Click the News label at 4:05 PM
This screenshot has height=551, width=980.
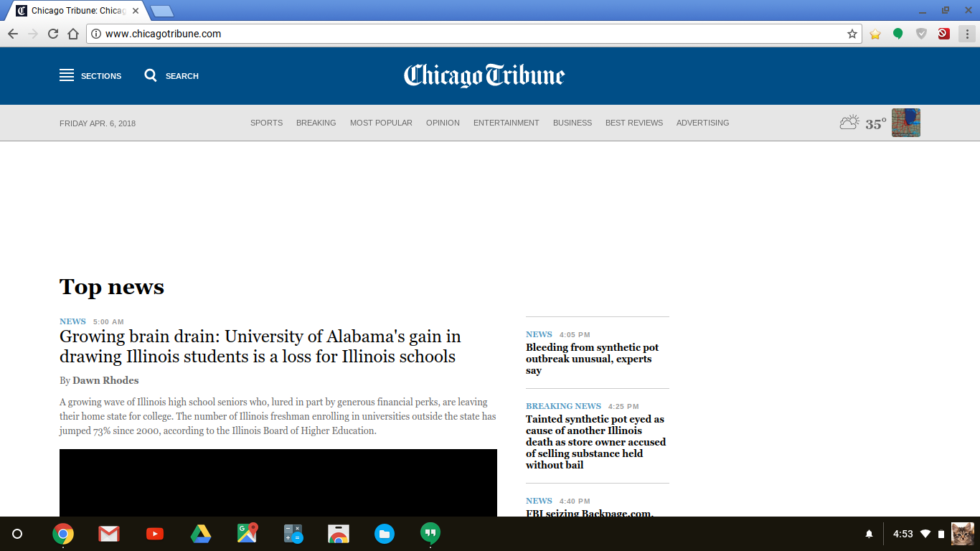[539, 334]
